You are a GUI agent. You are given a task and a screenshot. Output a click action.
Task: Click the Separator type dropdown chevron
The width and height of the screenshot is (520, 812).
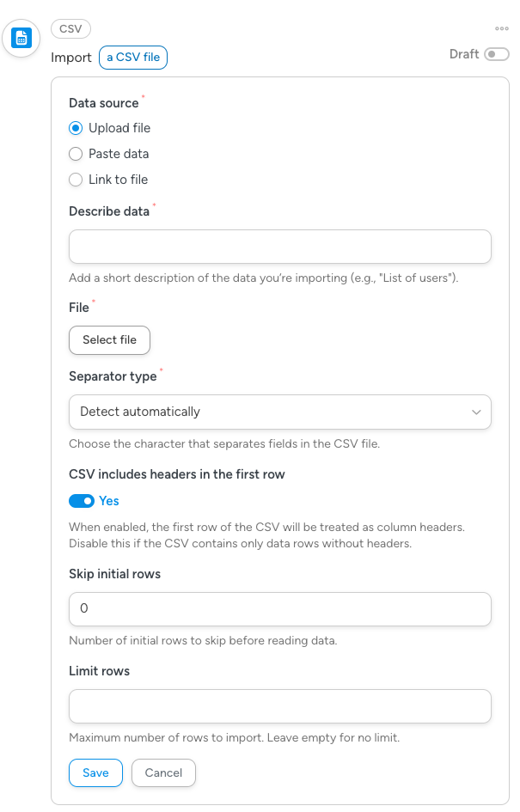pos(475,412)
